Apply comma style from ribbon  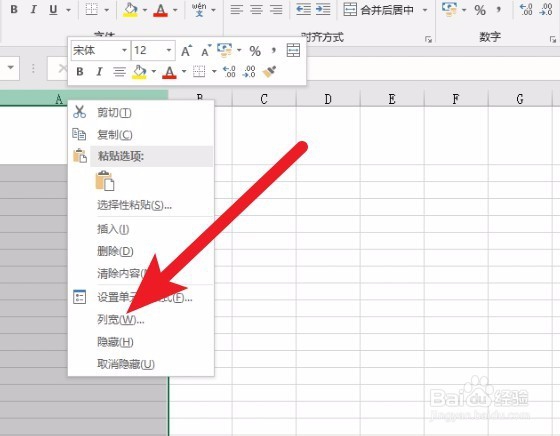(x=499, y=9)
